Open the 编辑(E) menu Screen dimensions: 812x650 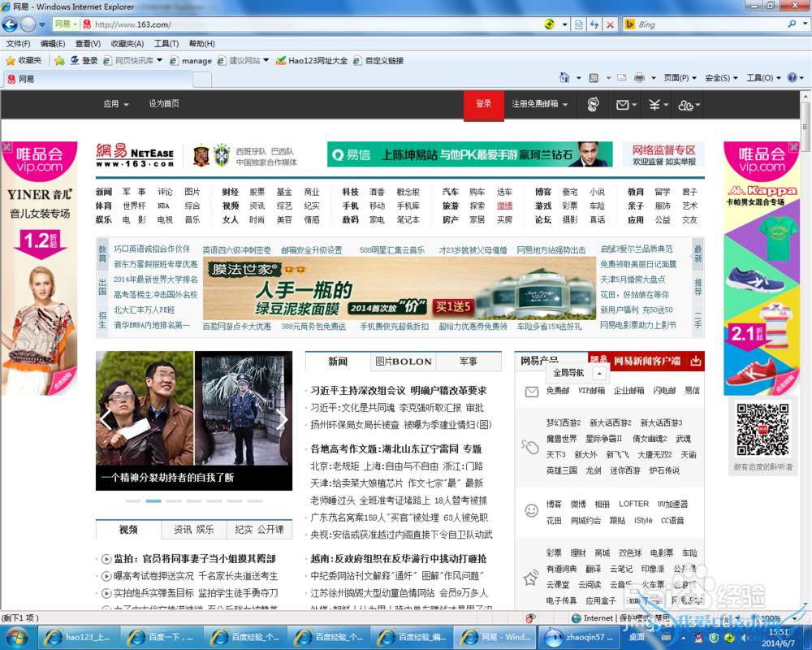tap(53, 44)
